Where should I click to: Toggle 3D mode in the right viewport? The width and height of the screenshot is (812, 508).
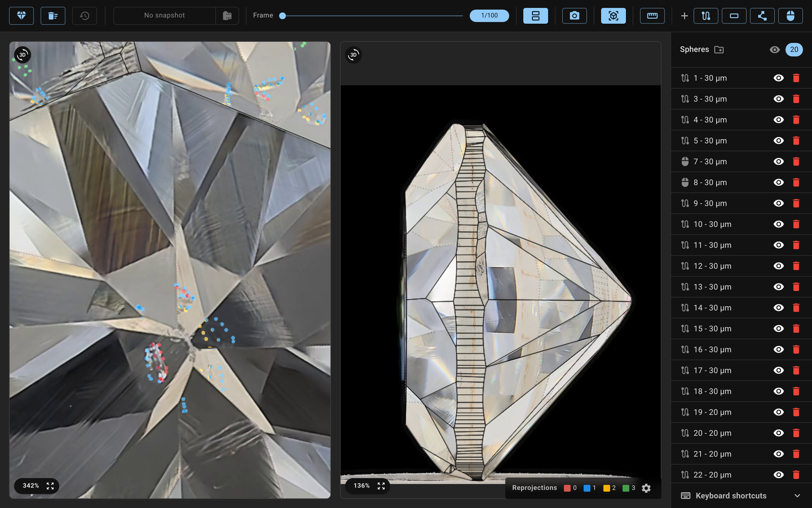click(353, 55)
